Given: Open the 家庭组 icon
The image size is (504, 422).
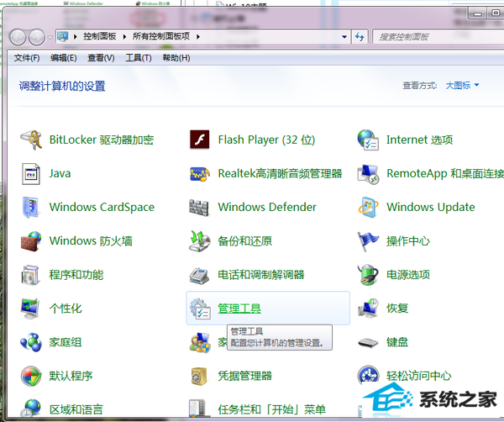Looking at the screenshot, I should coord(31,342).
